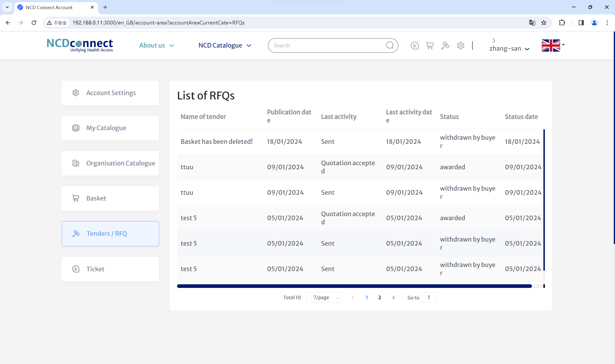This screenshot has width=615, height=364.
Task: Open Organisation Catalogue section
Action: pos(110,163)
